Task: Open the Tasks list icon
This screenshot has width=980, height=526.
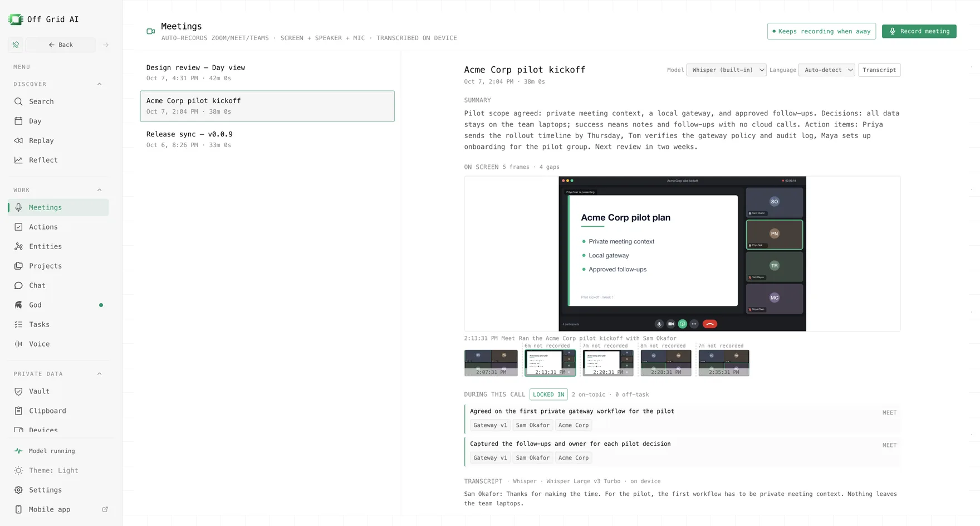Action: 18,324
